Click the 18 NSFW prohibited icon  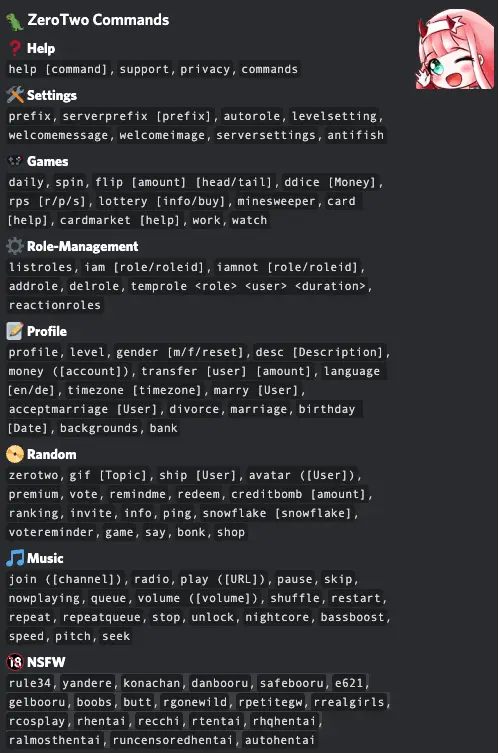click(15, 662)
